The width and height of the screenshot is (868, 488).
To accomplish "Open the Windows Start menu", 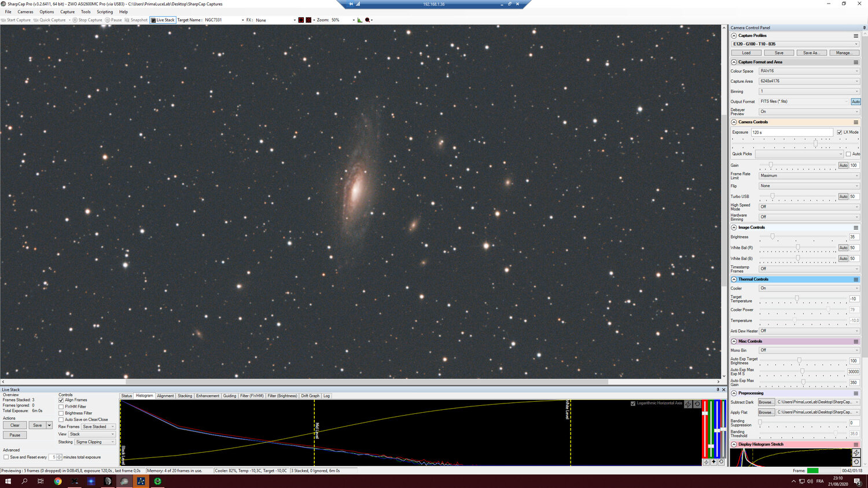I will click(8, 481).
